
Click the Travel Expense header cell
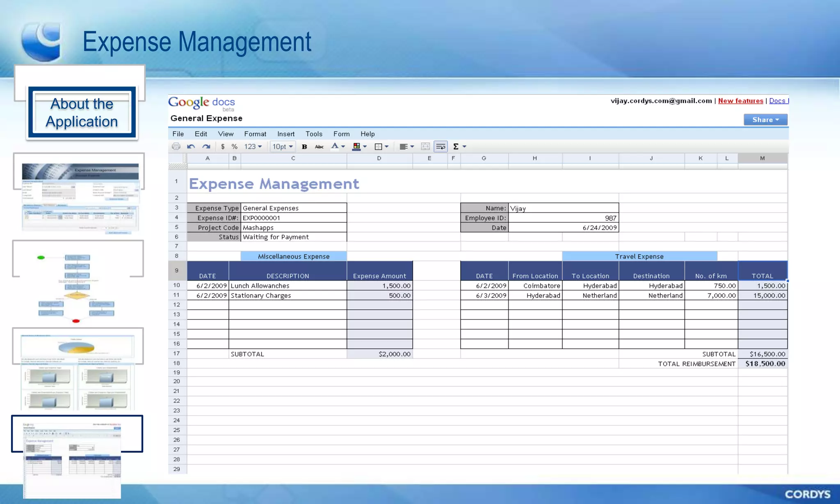(639, 256)
